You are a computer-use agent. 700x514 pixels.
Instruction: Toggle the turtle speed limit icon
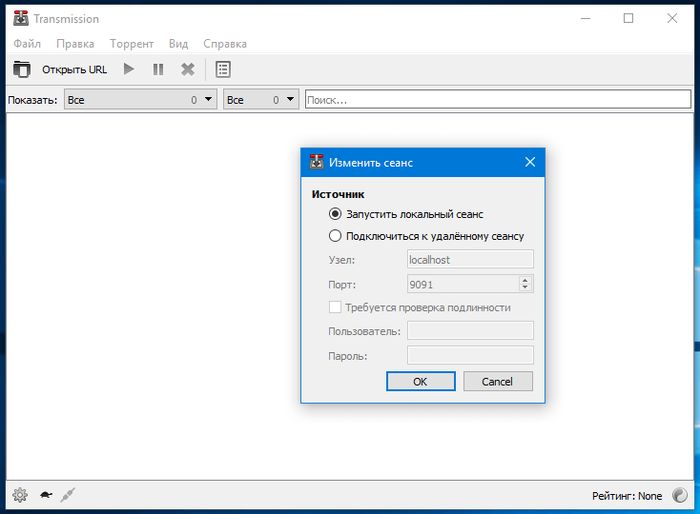coord(46,494)
